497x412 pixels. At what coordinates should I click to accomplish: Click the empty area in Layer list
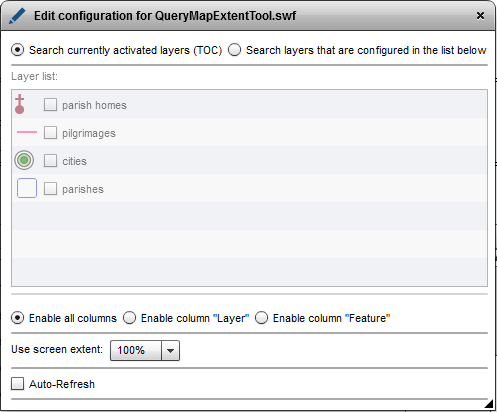pos(249,243)
